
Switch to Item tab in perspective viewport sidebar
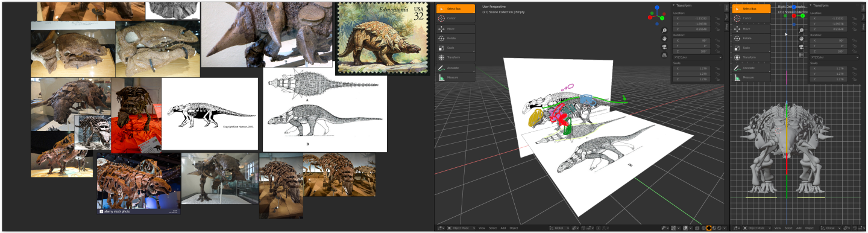(726, 7)
